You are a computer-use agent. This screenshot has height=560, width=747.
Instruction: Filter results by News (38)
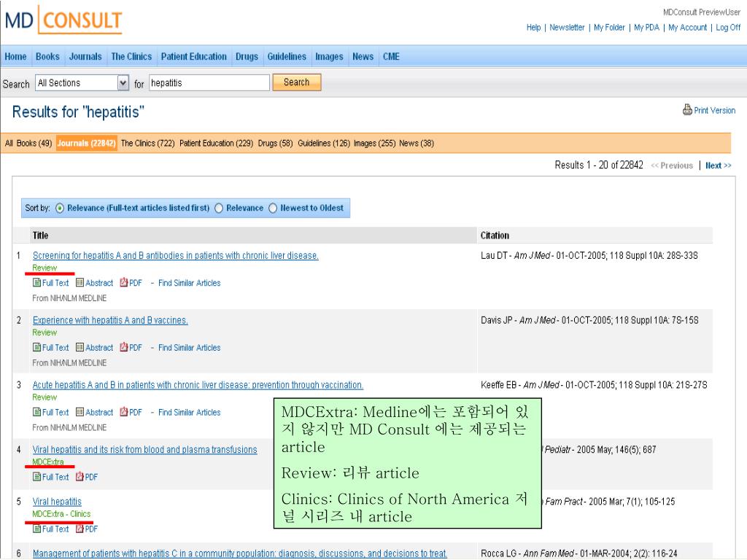[417, 144]
